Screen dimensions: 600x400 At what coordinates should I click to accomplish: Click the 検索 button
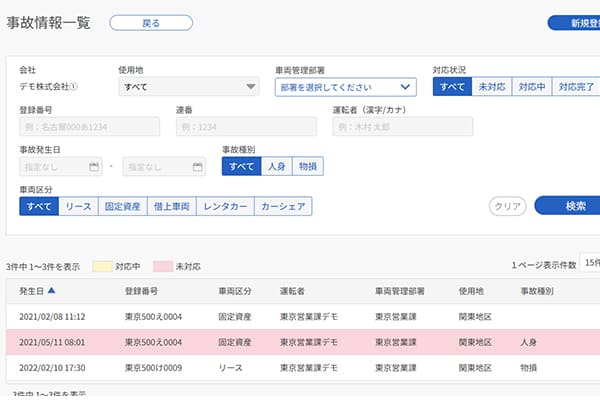[x=567, y=206]
